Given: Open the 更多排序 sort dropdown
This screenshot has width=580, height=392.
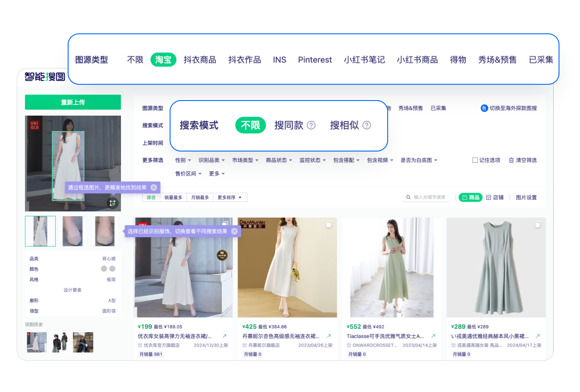Looking at the screenshot, I should tap(230, 197).
